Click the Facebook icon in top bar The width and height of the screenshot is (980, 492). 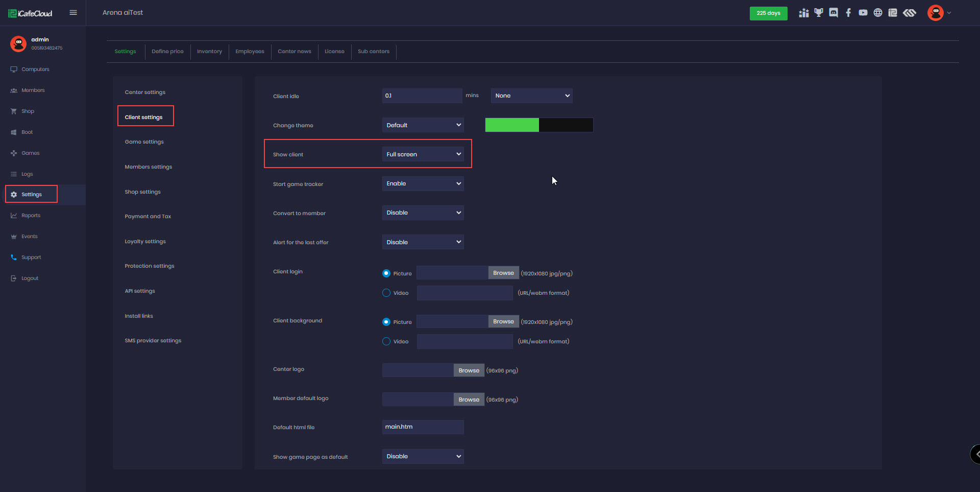[848, 13]
